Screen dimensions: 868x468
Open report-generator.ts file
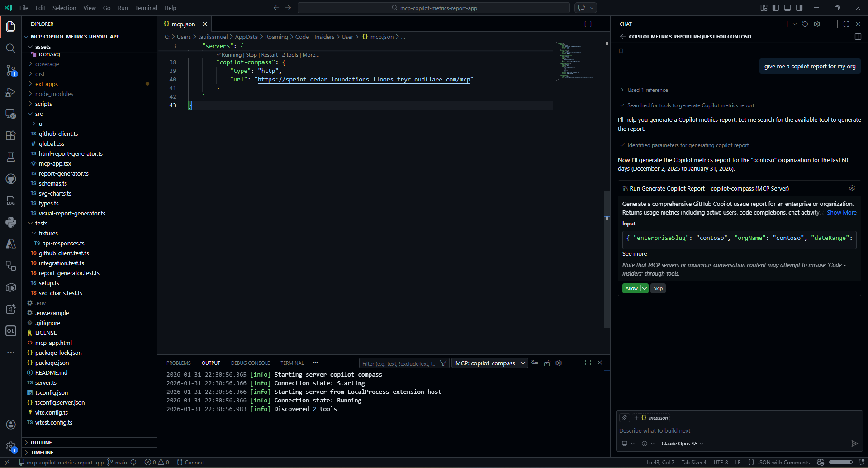coord(64,173)
